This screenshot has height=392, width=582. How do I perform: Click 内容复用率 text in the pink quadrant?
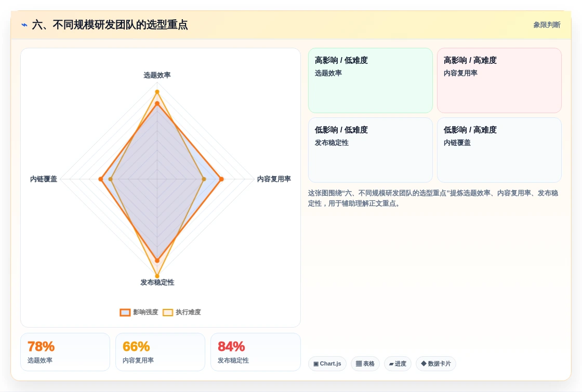coord(460,73)
